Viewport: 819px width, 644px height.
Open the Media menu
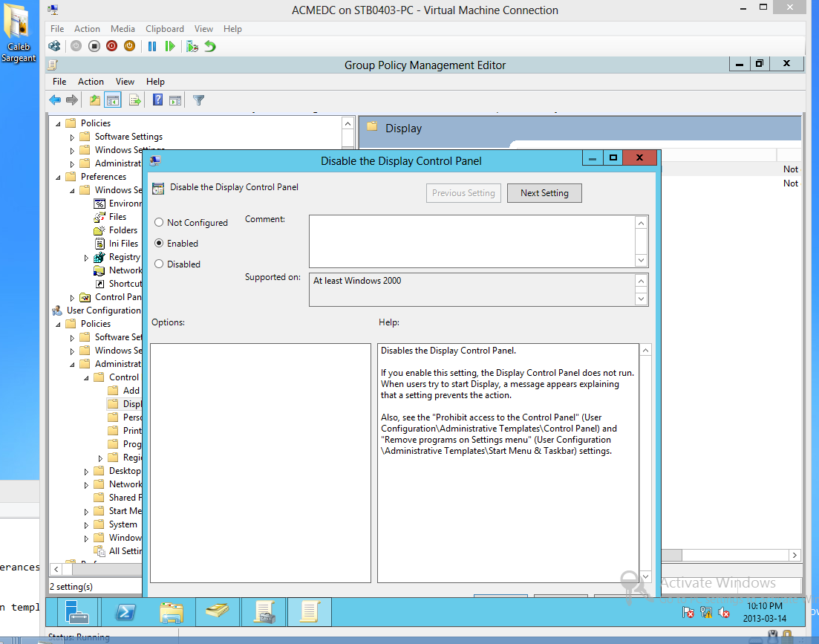point(123,29)
